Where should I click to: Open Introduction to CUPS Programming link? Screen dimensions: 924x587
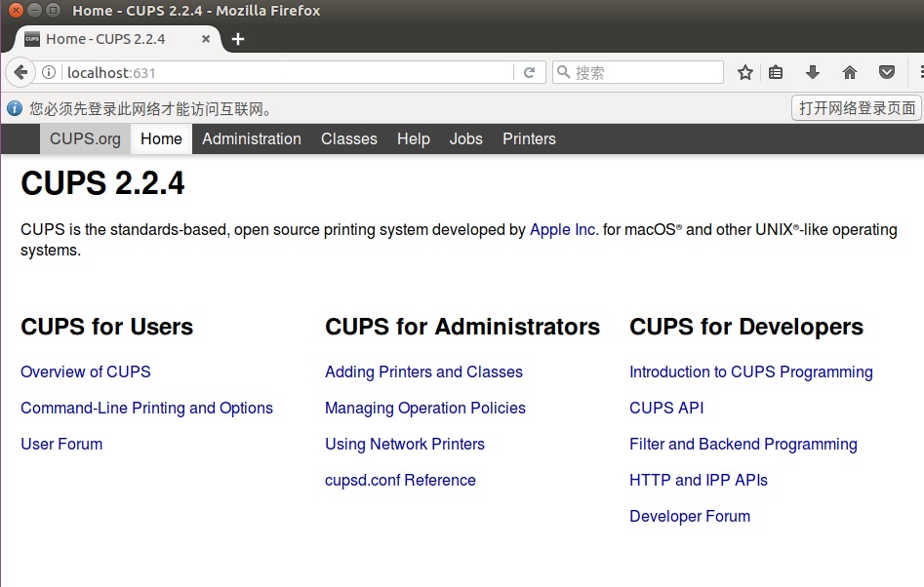[750, 372]
